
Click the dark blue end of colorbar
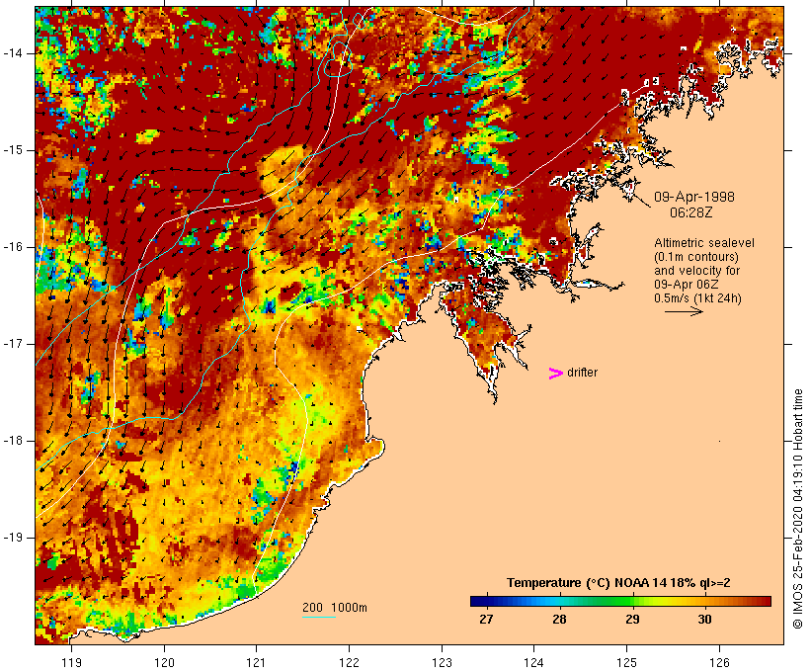478,601
